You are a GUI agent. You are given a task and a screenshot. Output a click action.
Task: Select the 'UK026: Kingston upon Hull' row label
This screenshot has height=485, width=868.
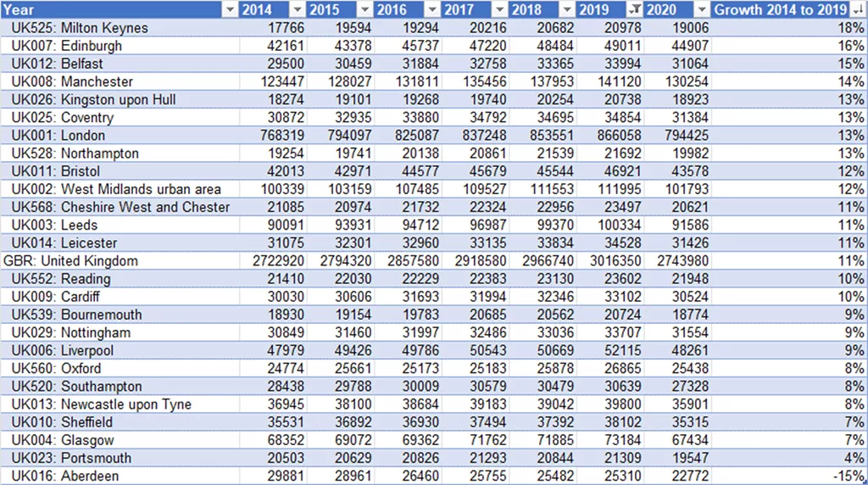point(93,100)
